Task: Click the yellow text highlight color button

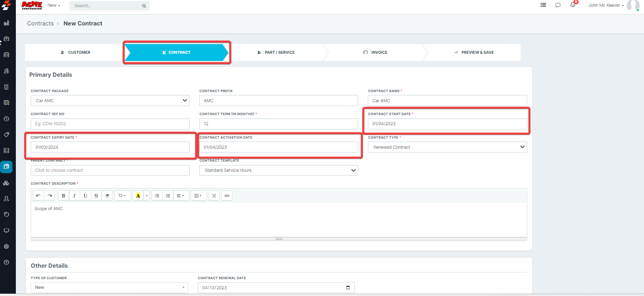Action: [x=138, y=196]
